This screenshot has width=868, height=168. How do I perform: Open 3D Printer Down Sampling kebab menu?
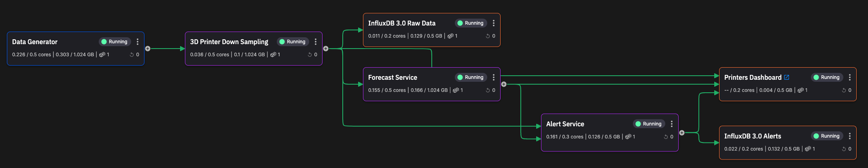(x=316, y=42)
